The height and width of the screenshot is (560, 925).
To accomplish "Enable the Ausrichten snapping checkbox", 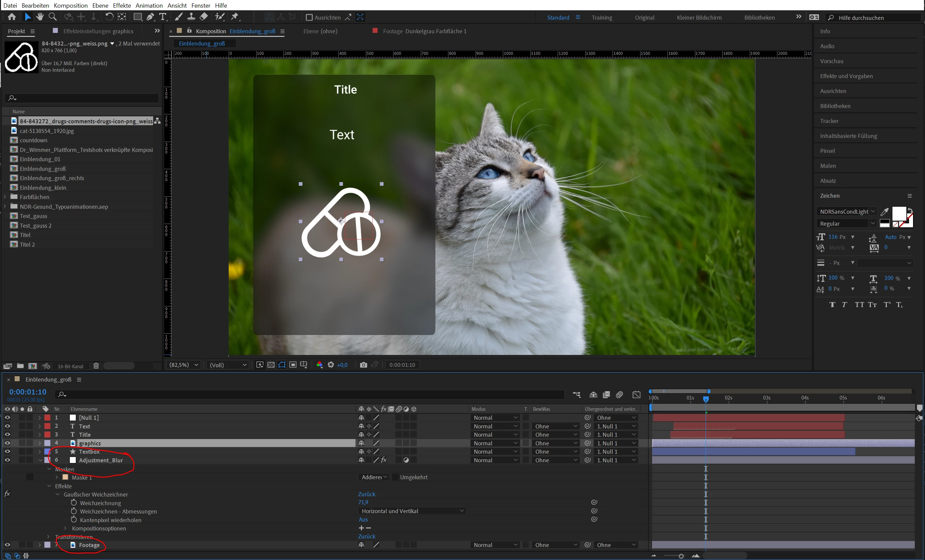I will [309, 18].
